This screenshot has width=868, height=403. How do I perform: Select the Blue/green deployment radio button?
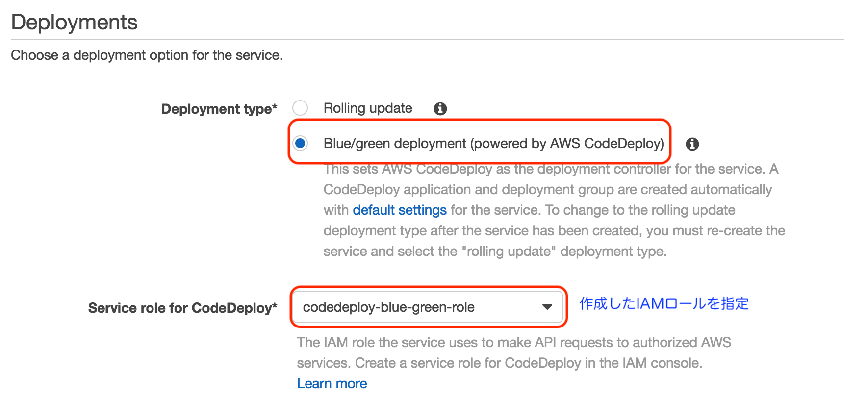(300, 143)
